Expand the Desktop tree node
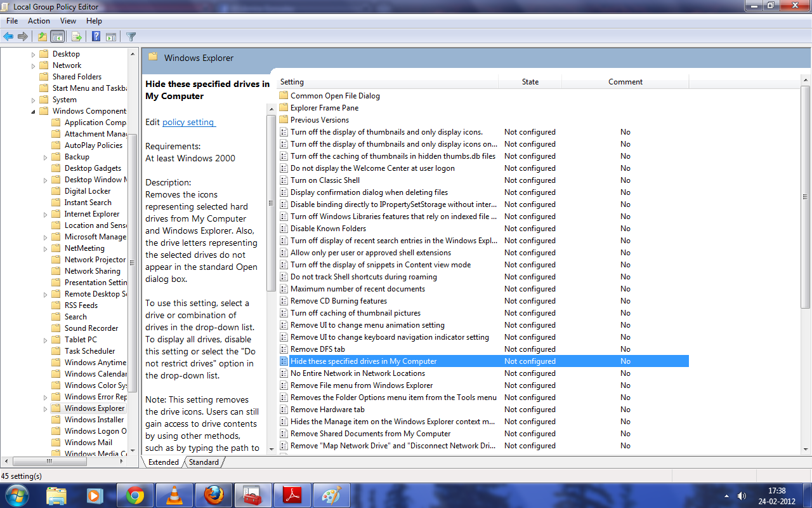 (34, 54)
